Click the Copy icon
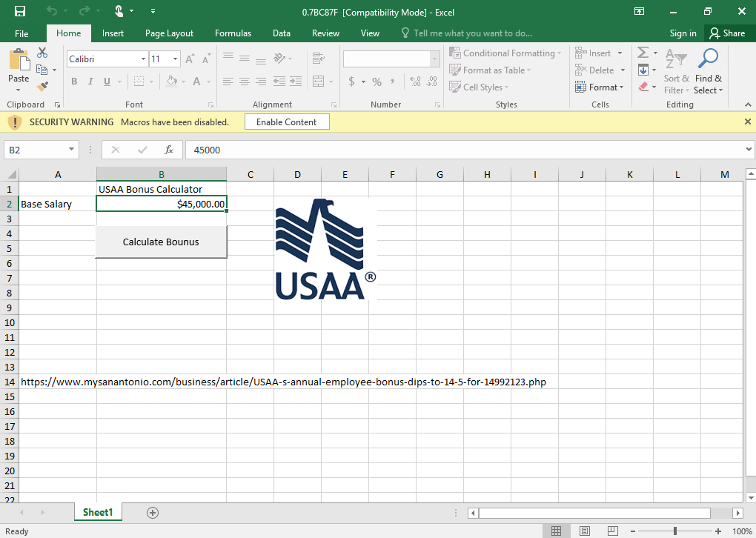Viewport: 756px width, 538px height. (x=42, y=70)
